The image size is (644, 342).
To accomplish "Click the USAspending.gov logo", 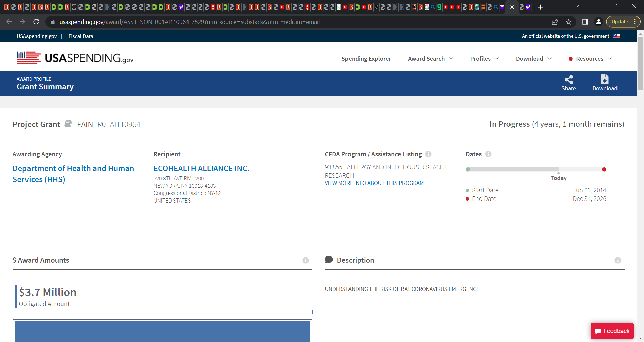I will coord(75,58).
